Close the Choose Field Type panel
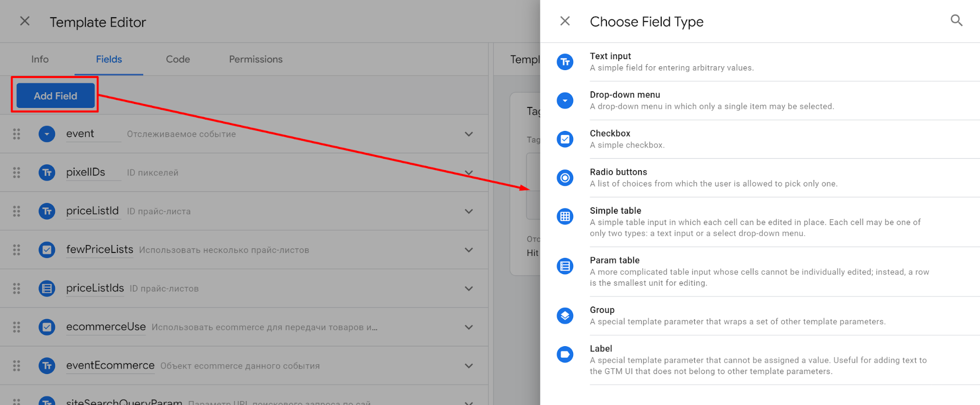Viewport: 980px width, 405px height. (565, 21)
